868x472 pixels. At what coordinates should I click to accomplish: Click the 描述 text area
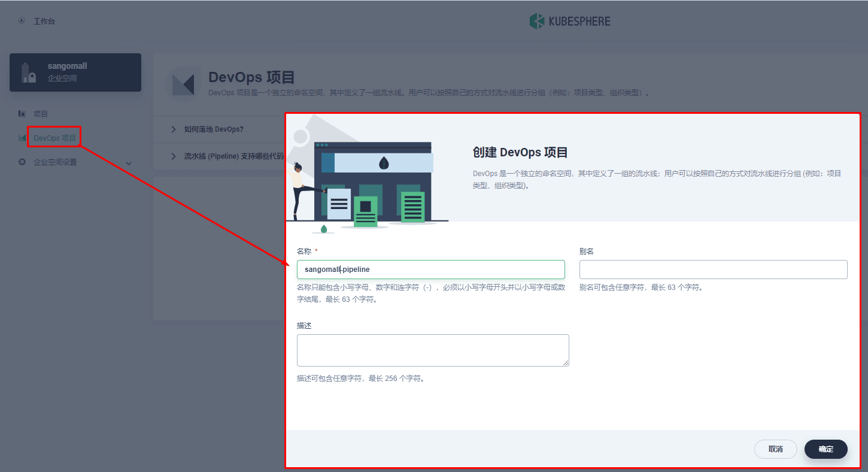coord(433,350)
